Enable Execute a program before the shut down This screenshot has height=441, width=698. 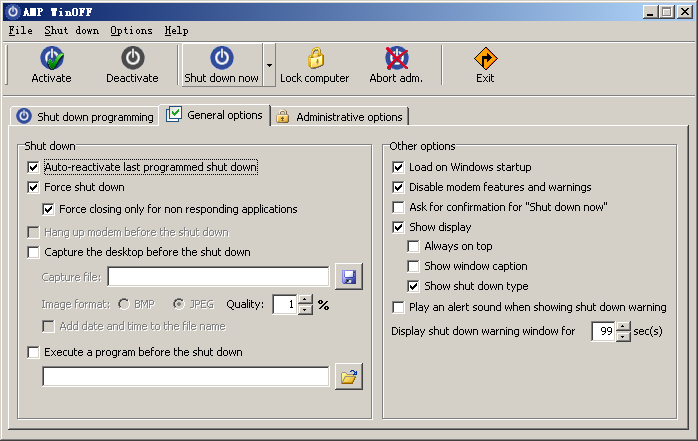[x=33, y=352]
